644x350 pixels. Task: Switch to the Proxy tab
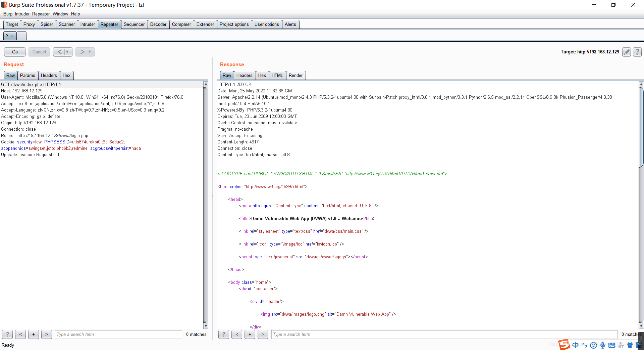pyautogui.click(x=29, y=24)
